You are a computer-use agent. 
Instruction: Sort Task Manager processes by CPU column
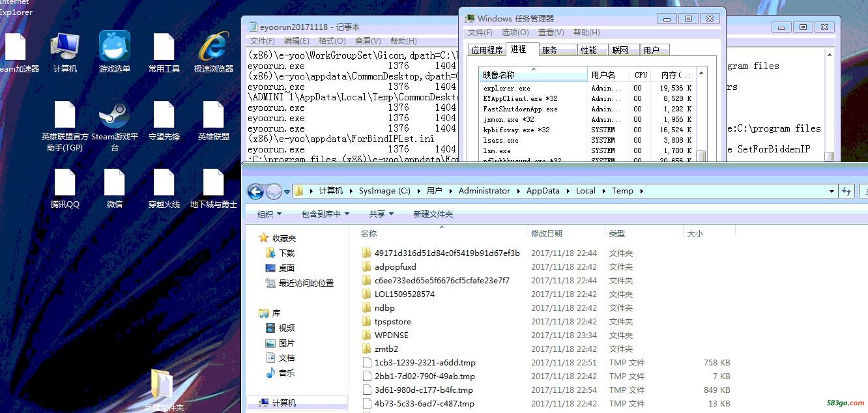(641, 75)
